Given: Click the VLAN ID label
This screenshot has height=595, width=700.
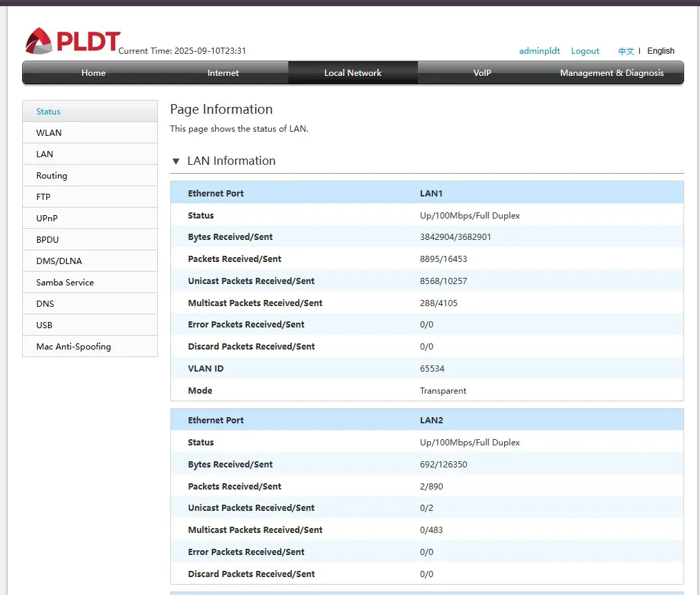Looking at the screenshot, I should coord(206,369).
